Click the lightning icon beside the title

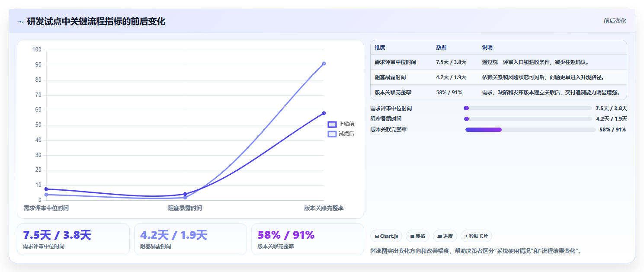coord(20,22)
